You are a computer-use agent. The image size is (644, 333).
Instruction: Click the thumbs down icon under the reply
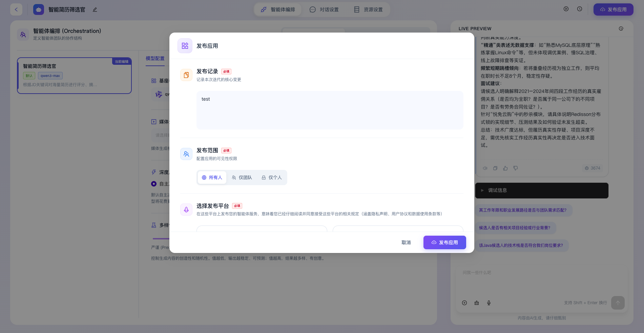point(515,168)
